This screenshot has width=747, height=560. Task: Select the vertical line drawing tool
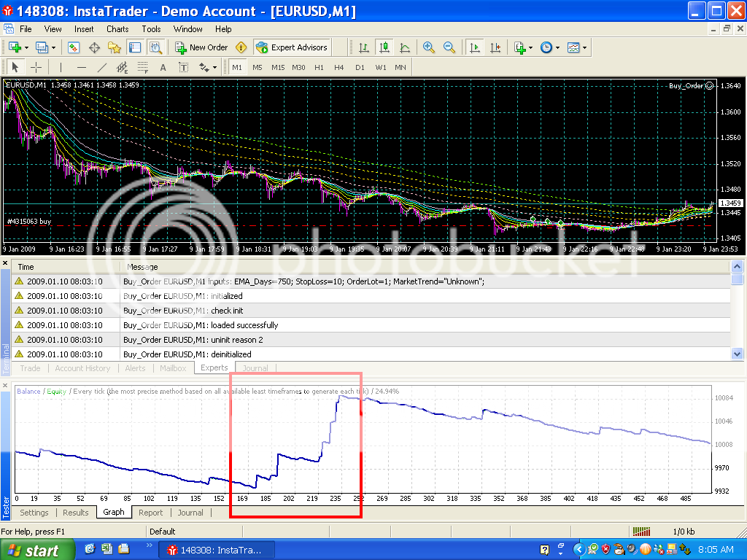[61, 67]
